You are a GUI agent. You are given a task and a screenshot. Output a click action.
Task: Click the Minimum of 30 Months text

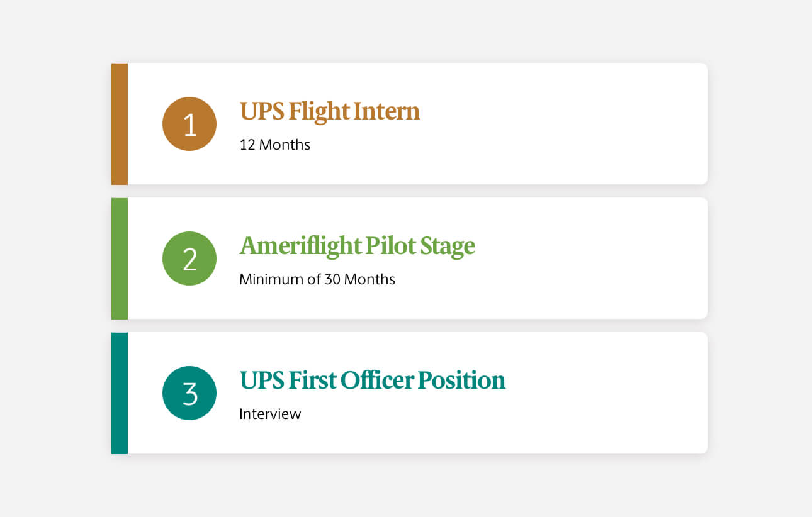click(x=317, y=279)
